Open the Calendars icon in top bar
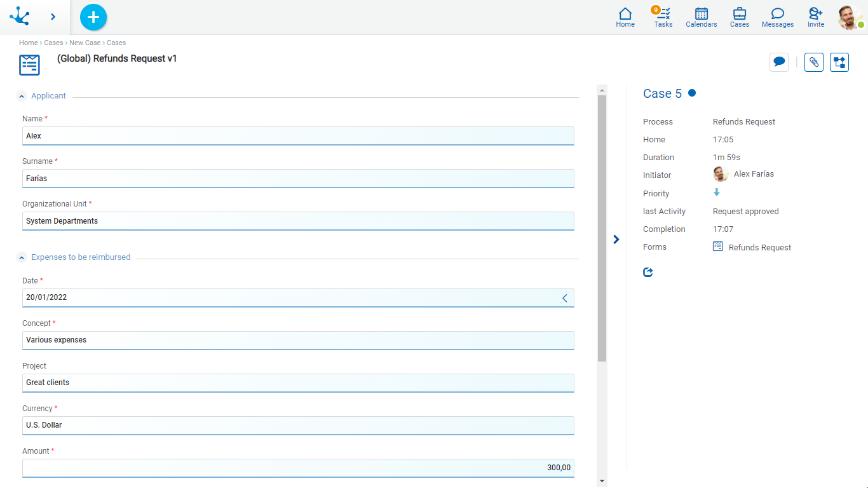This screenshot has height=488, width=868. pyautogui.click(x=702, y=17)
